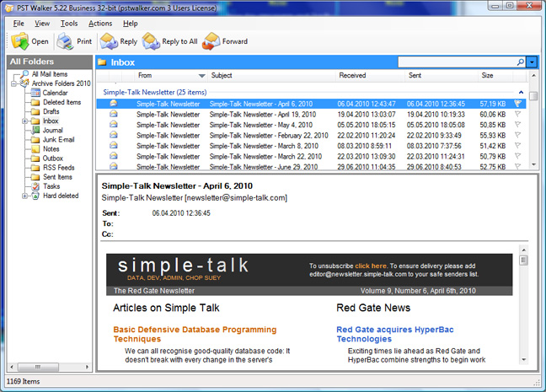This screenshot has width=546, height=392.
Task: Click preview pane scroll down arrow
Action: click(x=523, y=360)
